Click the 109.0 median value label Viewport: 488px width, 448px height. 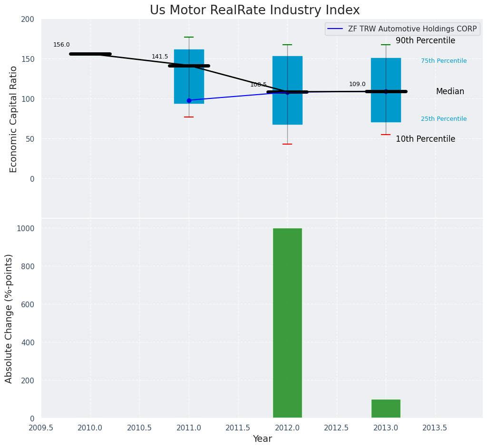point(357,84)
